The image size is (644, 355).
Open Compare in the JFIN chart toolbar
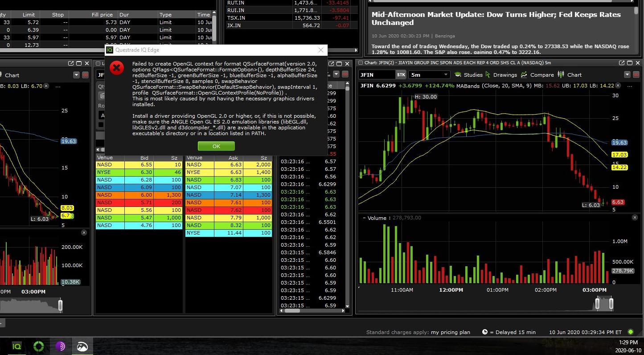pyautogui.click(x=537, y=75)
